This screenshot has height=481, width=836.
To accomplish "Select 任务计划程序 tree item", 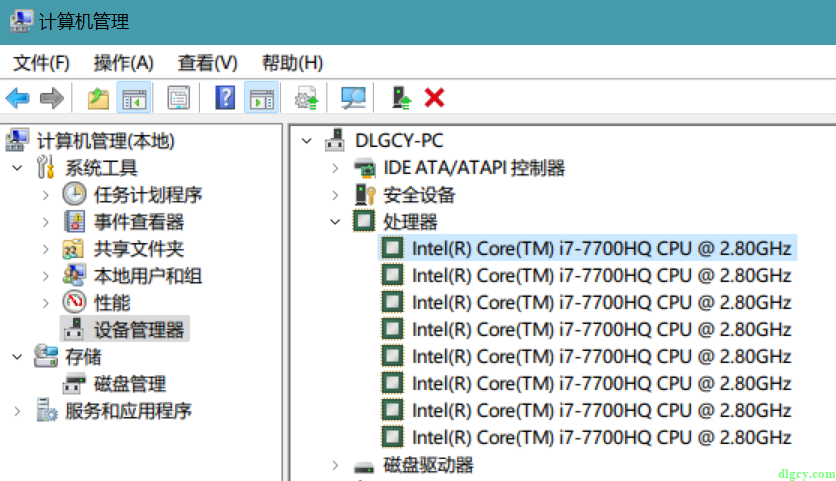I will 148,195.
